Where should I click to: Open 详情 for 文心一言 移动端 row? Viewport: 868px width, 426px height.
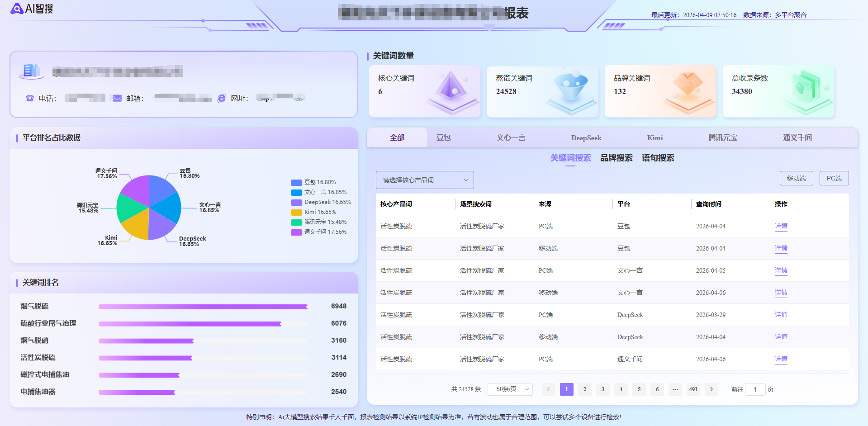tap(781, 293)
